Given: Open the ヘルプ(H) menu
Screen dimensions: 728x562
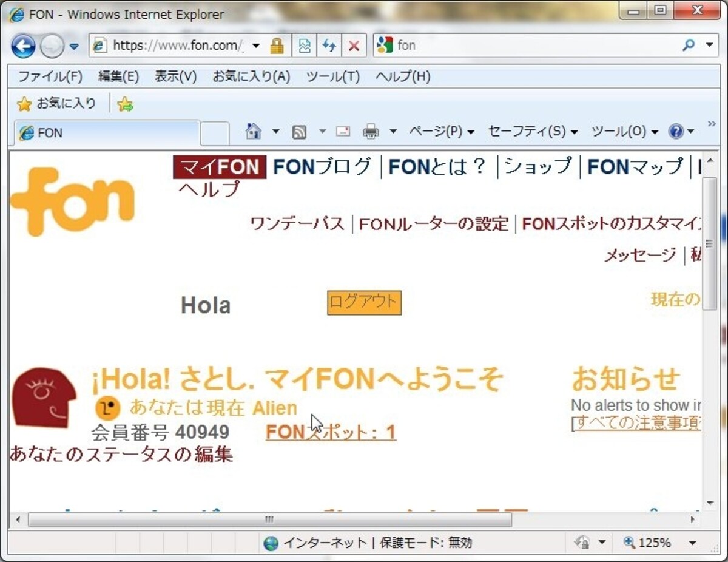Looking at the screenshot, I should pyautogui.click(x=402, y=77).
